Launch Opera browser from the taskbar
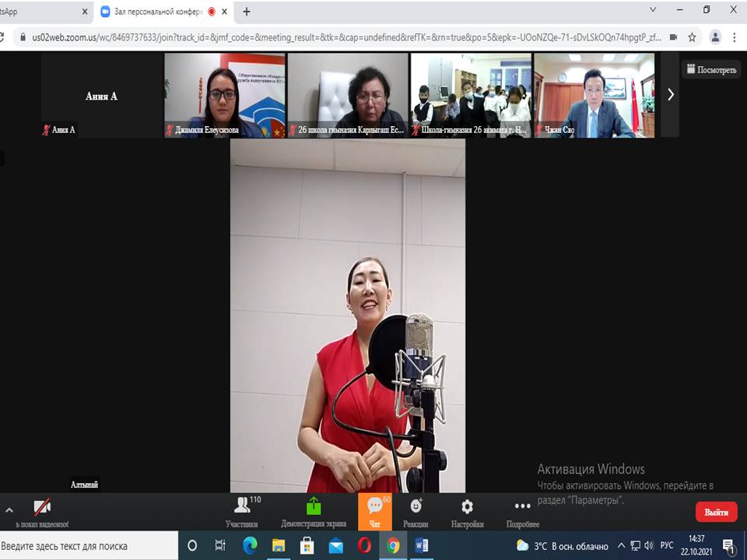 coord(364,546)
